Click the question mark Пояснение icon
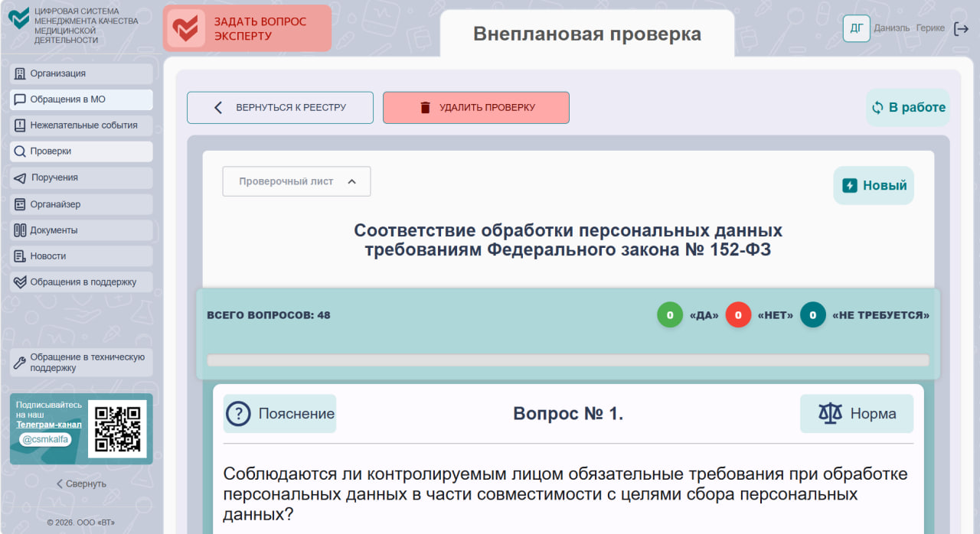The image size is (980, 534). coord(239,414)
